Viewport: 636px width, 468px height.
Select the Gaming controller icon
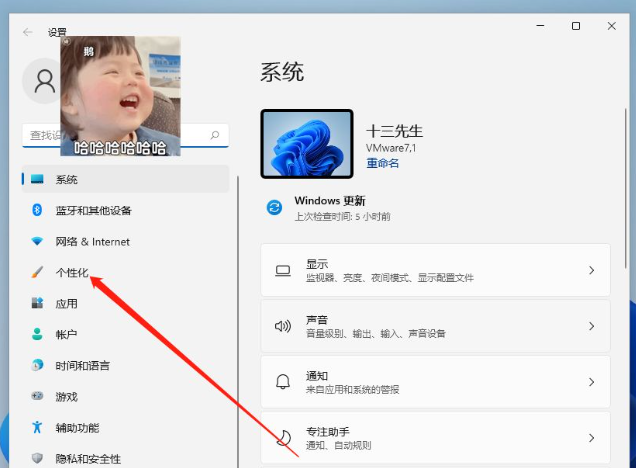click(x=38, y=396)
